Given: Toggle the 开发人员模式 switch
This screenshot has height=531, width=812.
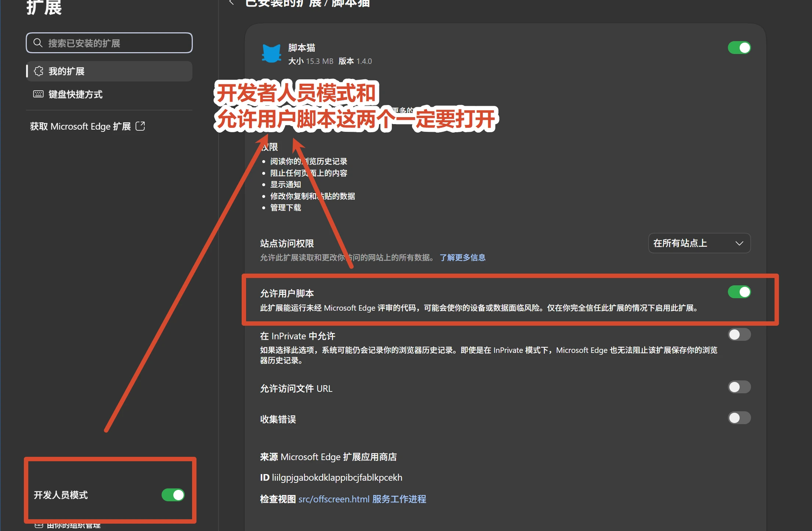Looking at the screenshot, I should (173, 495).
